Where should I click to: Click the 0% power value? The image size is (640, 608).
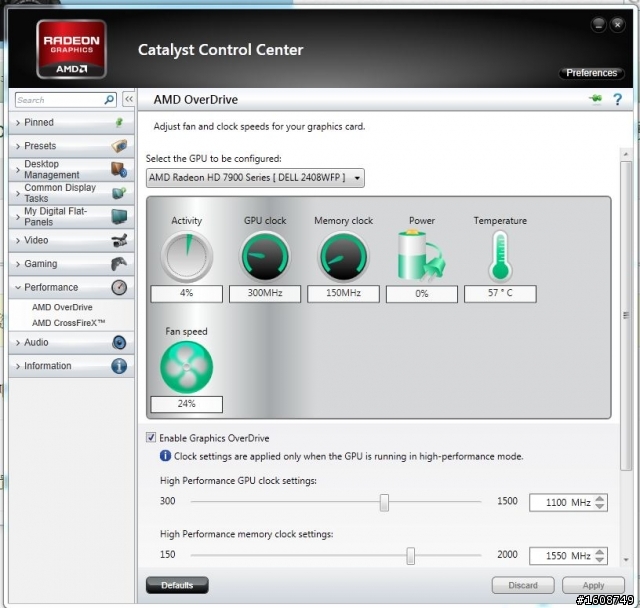point(422,293)
